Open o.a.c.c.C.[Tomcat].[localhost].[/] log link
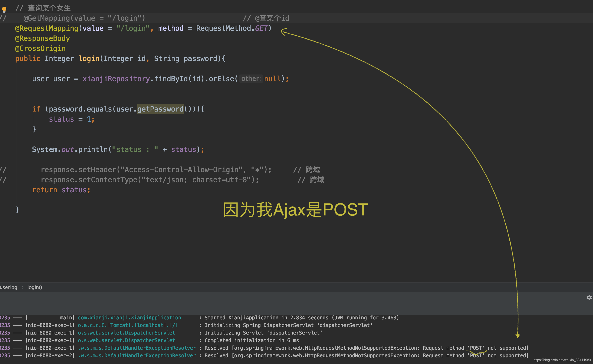The height and width of the screenshot is (364, 593). coord(128,325)
